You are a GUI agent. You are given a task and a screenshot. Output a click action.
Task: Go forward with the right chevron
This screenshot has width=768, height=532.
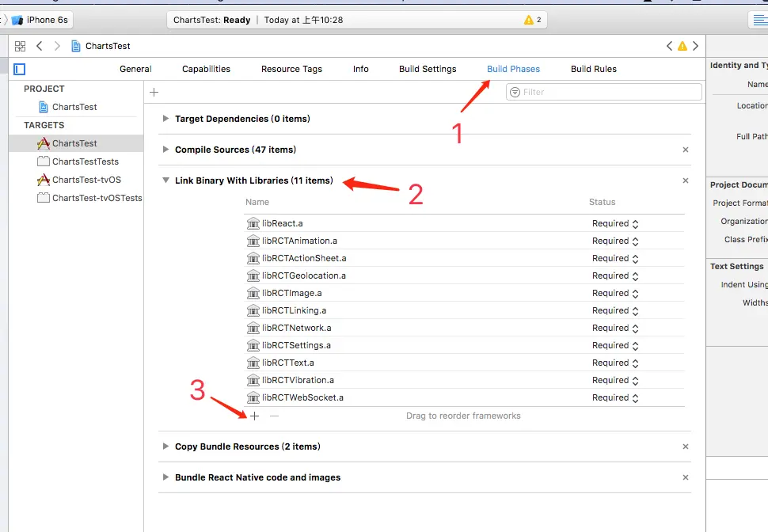(57, 46)
